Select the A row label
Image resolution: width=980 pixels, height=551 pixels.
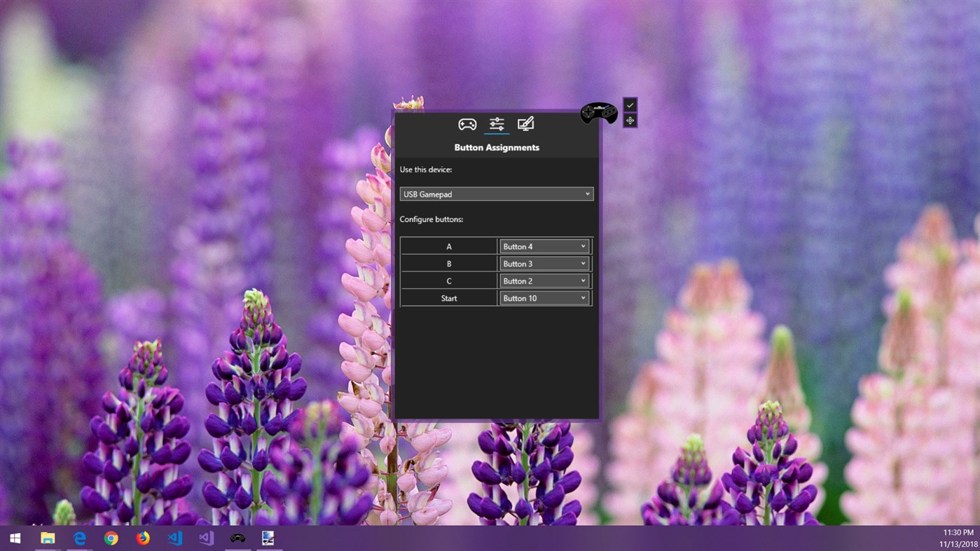[x=448, y=246]
